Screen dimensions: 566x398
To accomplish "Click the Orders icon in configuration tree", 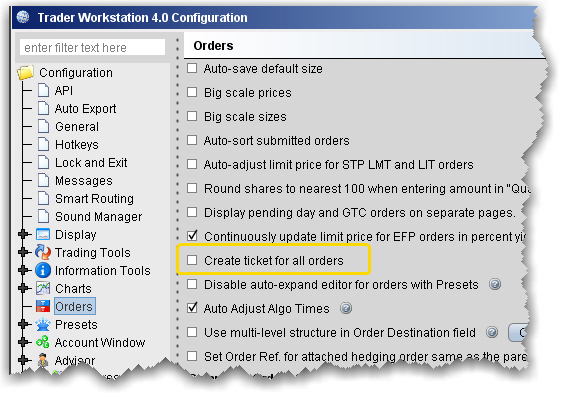I will (x=43, y=306).
